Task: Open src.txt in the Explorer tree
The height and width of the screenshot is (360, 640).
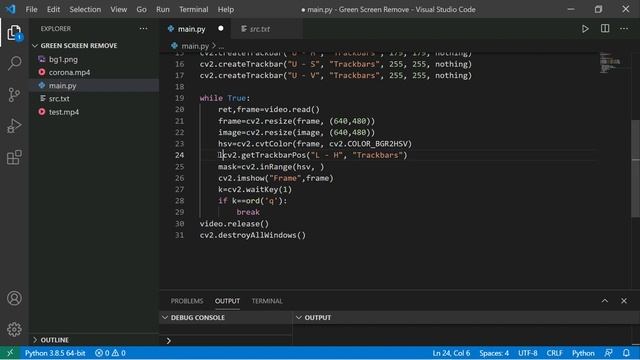Action: click(x=94, y=99)
